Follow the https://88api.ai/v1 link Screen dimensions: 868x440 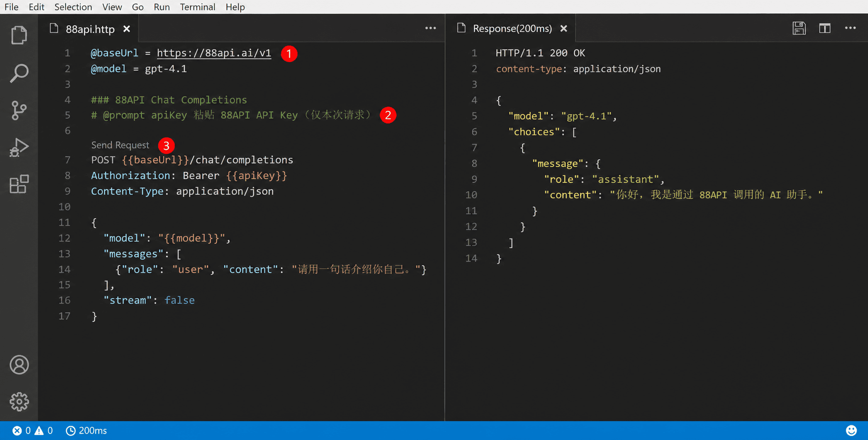[214, 53]
